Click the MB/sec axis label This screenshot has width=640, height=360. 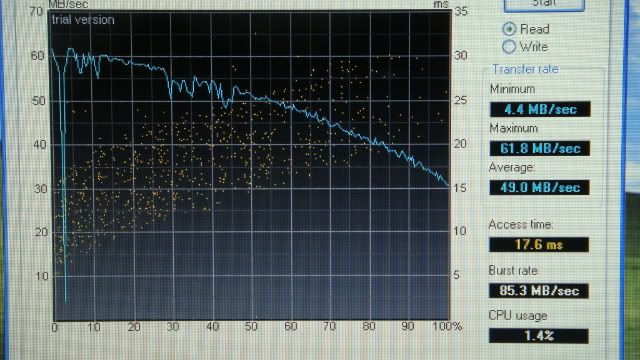[x=68, y=4]
